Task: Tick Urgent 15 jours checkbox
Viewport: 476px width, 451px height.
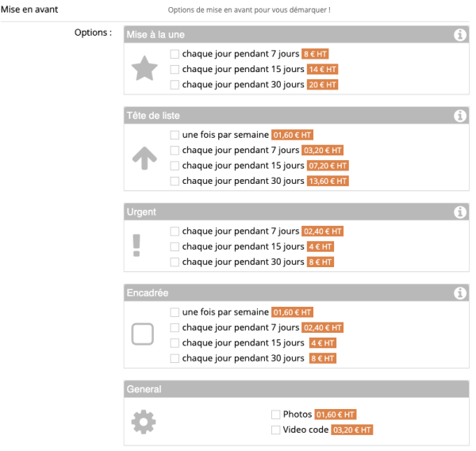Action: point(175,247)
